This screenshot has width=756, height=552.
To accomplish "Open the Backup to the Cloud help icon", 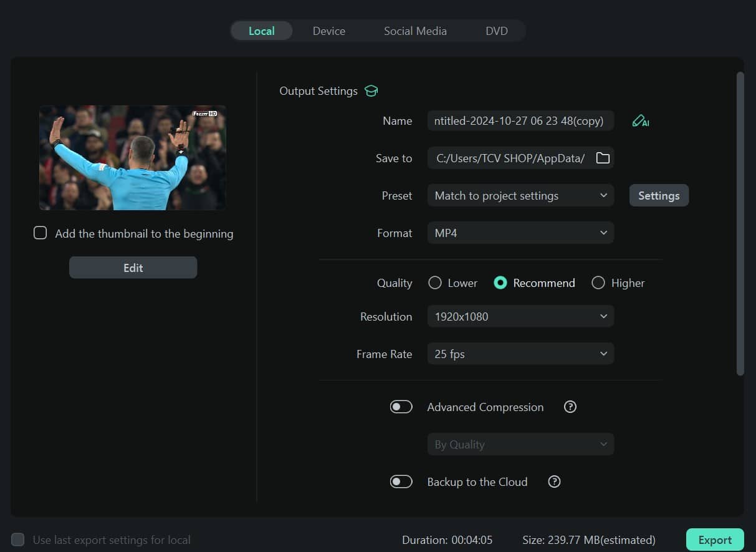I will 554,482.
